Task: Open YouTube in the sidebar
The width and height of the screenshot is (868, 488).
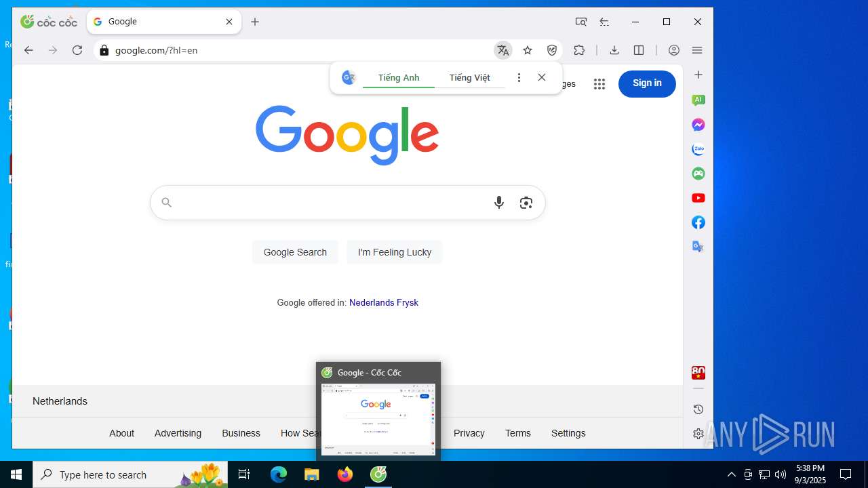Action: click(x=698, y=198)
